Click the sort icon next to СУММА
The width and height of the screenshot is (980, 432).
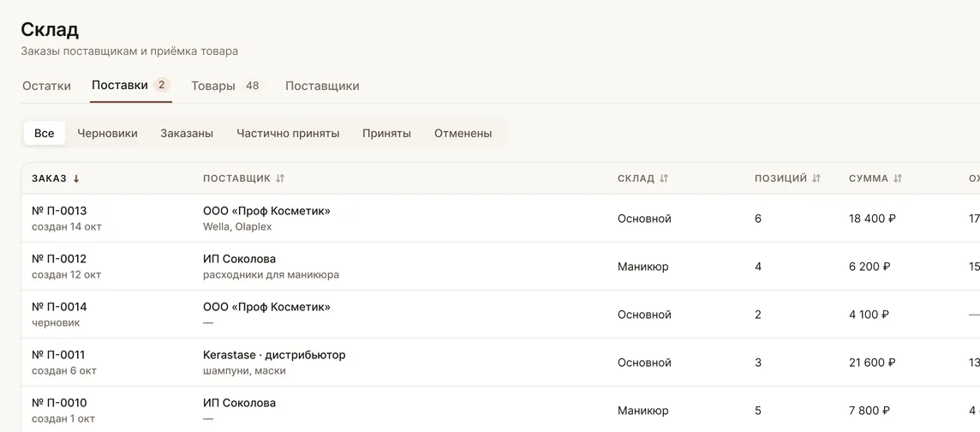tap(898, 179)
